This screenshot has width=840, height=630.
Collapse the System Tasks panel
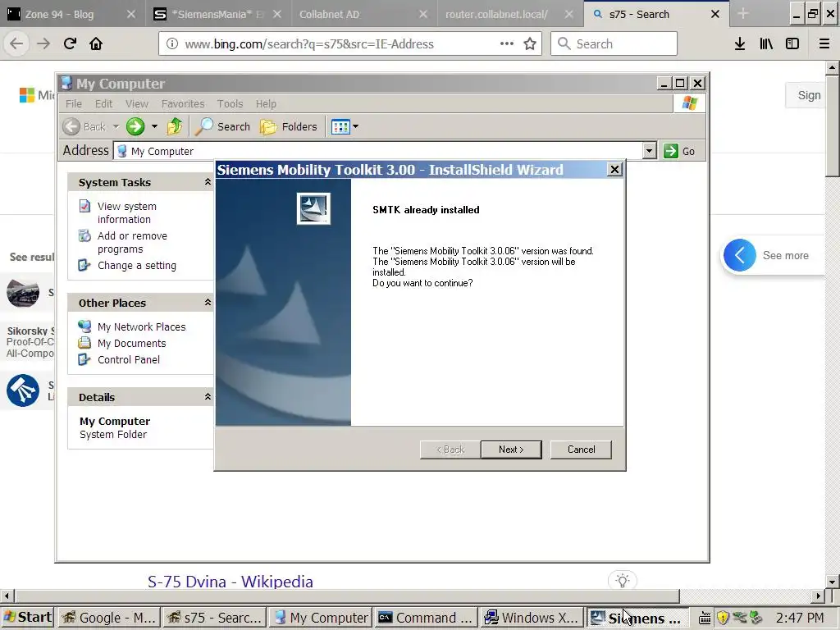point(208,182)
